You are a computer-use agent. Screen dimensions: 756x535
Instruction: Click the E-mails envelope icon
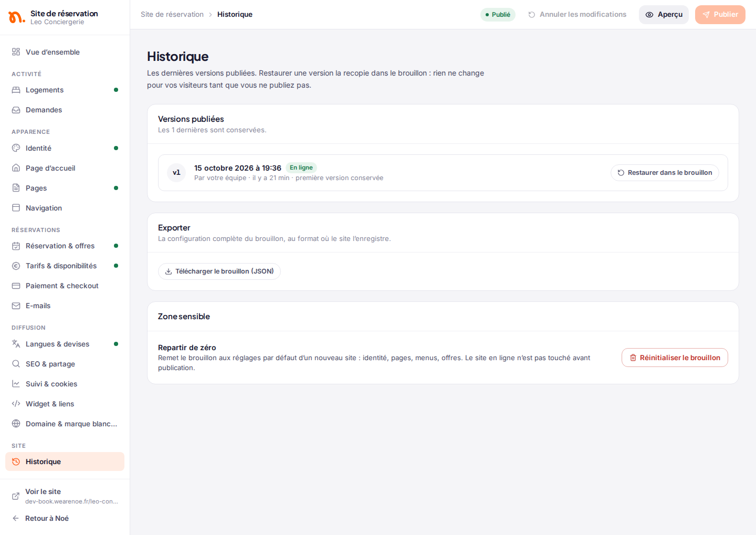coord(16,306)
